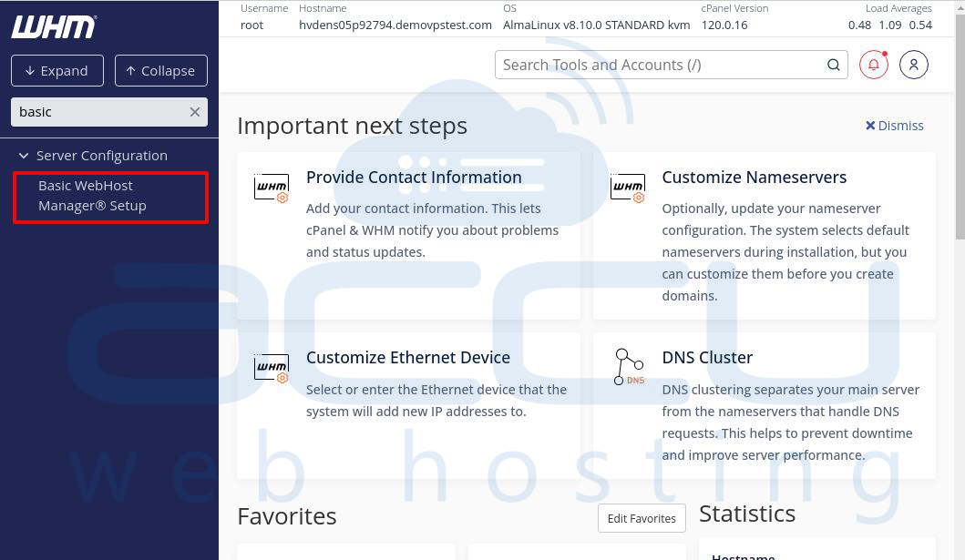The width and height of the screenshot is (965, 560).
Task: Expand all sidebar menus with Expand button
Action: [57, 71]
